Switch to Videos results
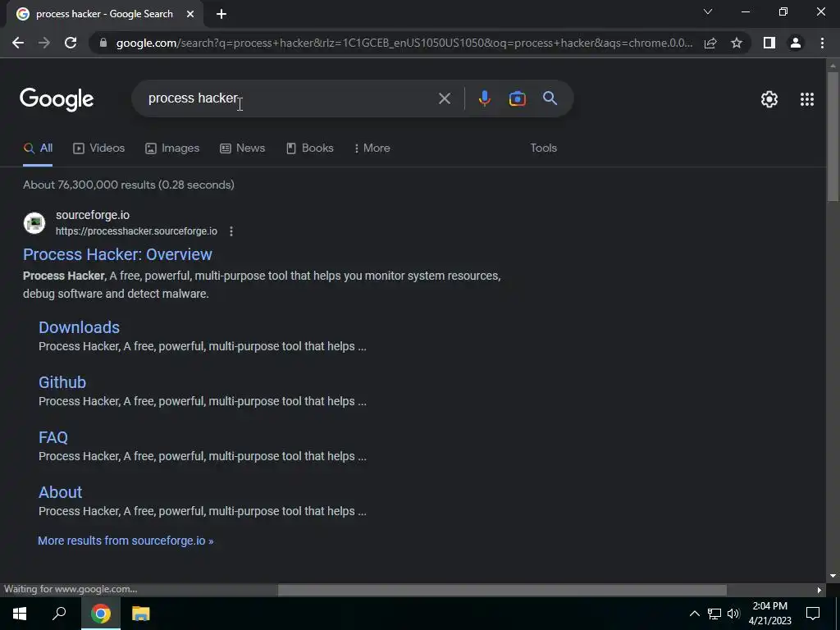 coord(99,148)
